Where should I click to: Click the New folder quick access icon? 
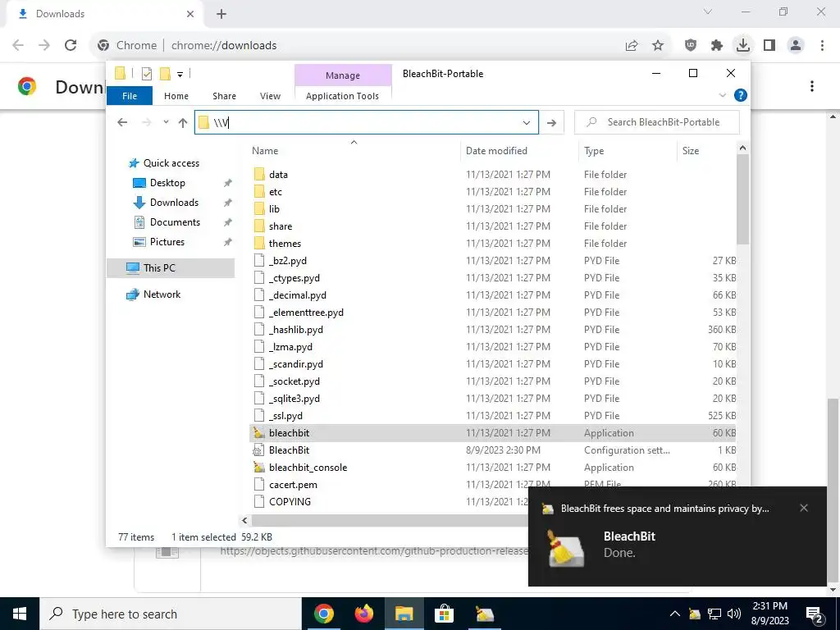point(165,74)
